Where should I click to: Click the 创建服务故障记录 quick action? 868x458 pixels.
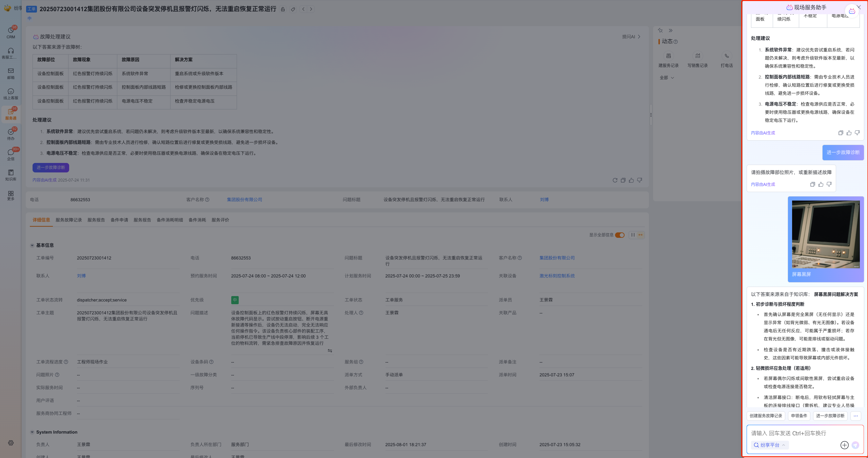766,416
